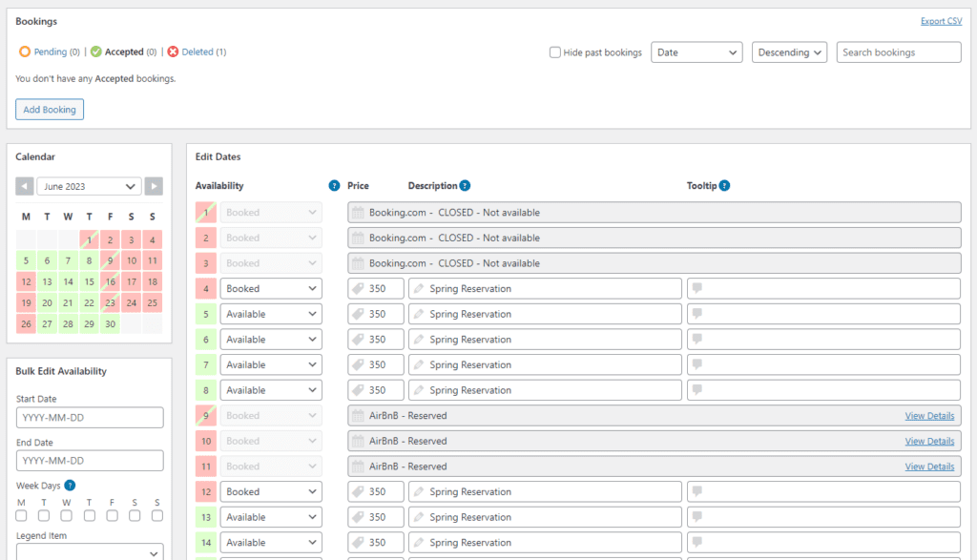Click the calendar icon in day 3 Booking.com row

tap(358, 263)
